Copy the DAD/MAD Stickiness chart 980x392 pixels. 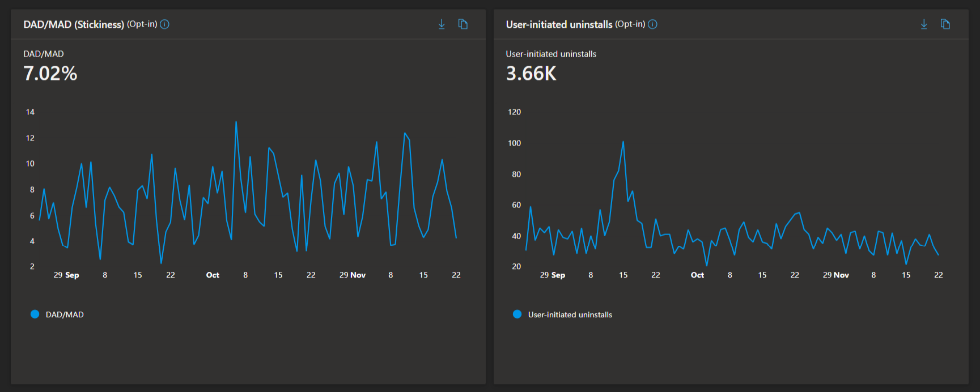click(x=463, y=24)
